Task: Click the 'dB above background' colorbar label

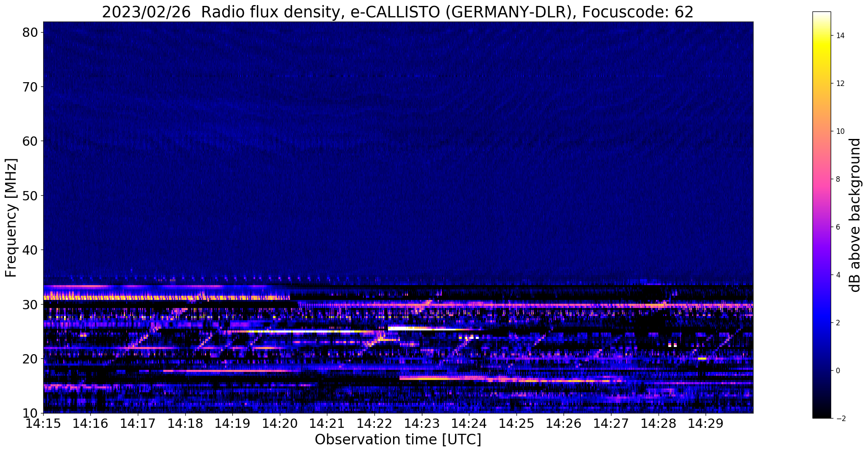Action: (855, 215)
